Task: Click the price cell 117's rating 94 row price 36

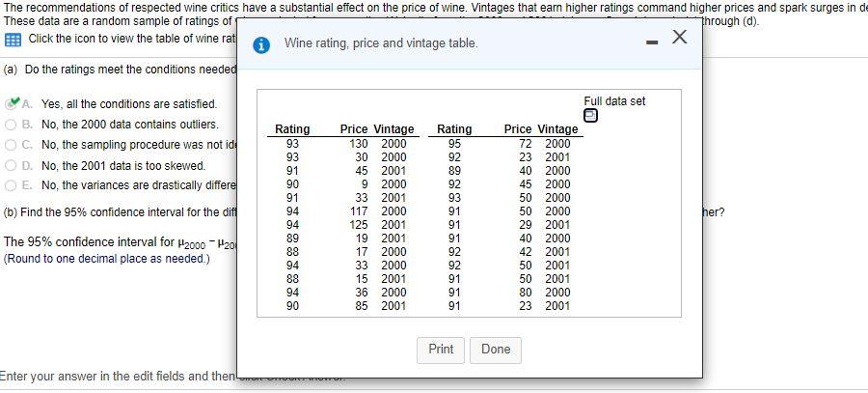Action: [x=362, y=293]
